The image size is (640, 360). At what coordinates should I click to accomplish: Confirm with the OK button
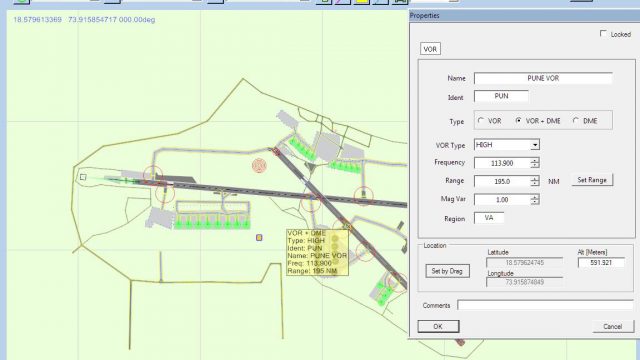(x=438, y=326)
